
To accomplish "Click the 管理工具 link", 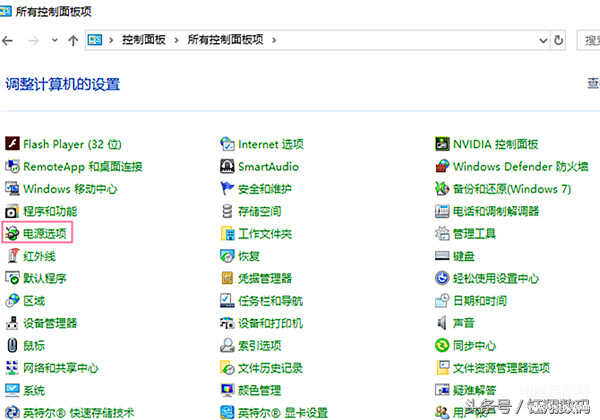I will (x=474, y=233).
